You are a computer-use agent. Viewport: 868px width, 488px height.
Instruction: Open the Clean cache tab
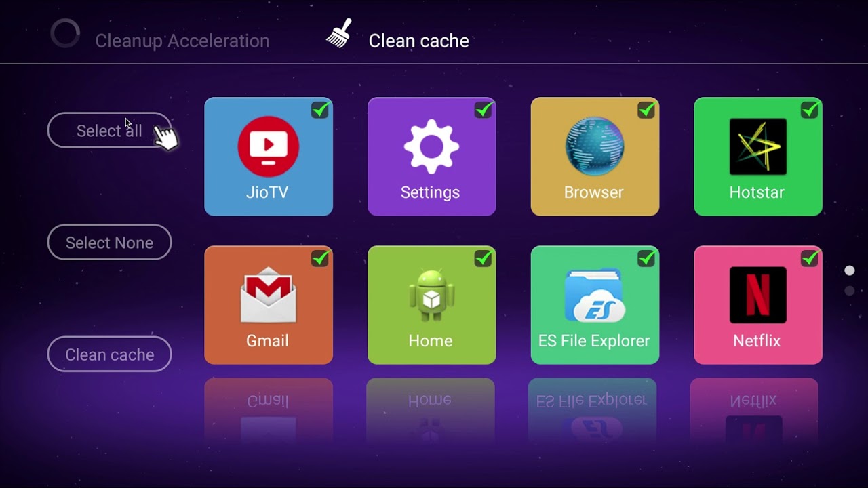point(418,41)
